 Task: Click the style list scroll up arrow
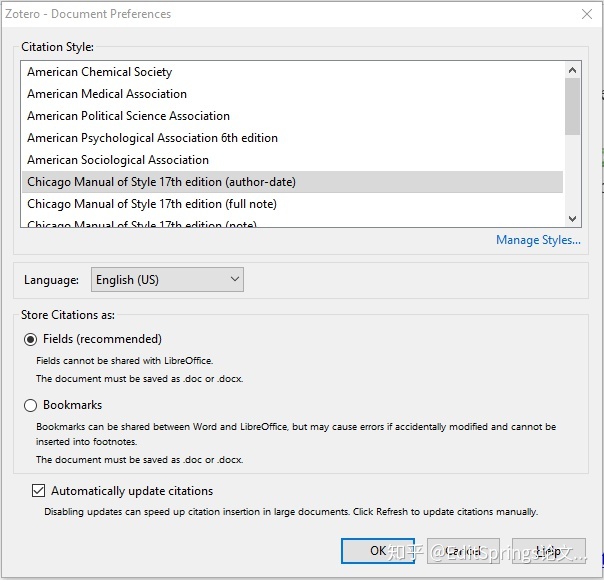[572, 70]
